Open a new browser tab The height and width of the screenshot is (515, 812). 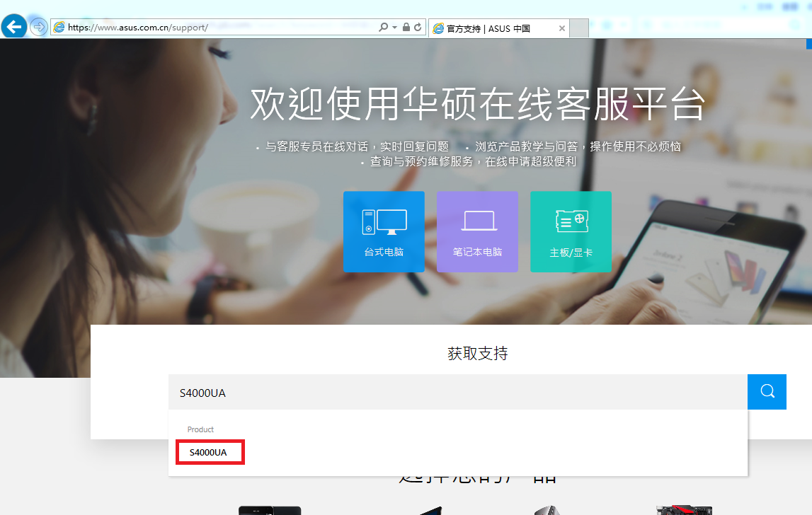(579, 28)
